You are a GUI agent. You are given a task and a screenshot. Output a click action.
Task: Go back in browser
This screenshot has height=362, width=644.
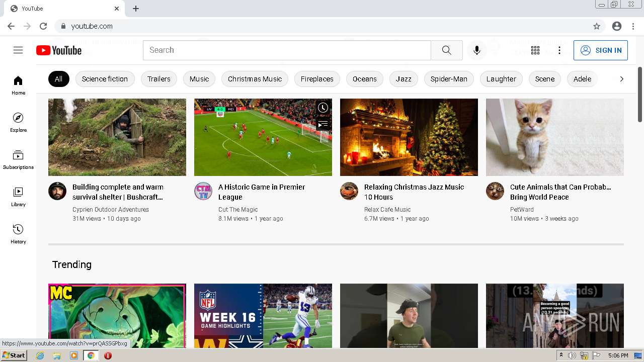pyautogui.click(x=11, y=26)
